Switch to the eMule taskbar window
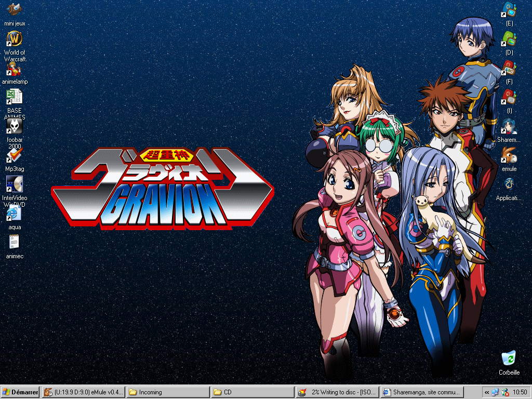 tap(84, 392)
